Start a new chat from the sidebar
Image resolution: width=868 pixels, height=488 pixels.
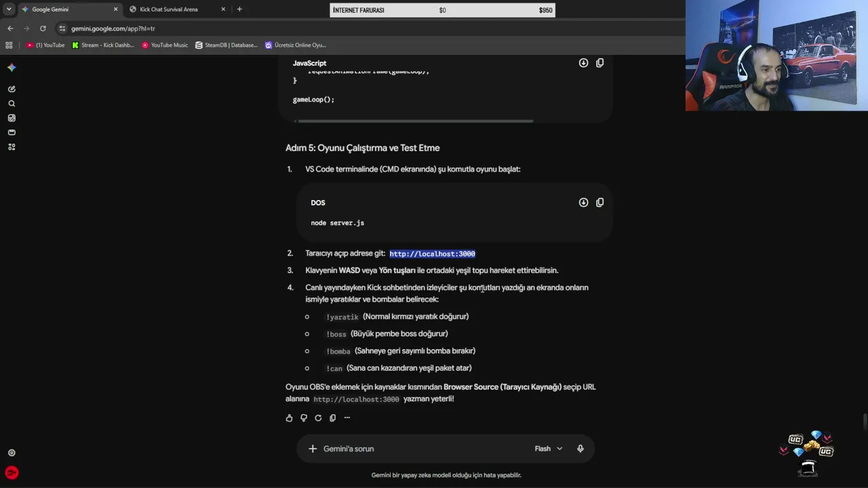[x=12, y=89]
